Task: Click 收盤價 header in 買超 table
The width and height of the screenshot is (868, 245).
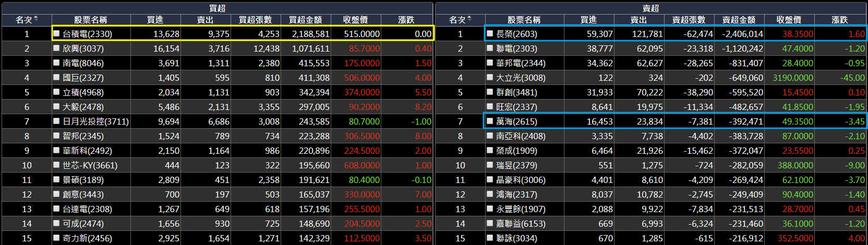Action: coord(356,20)
